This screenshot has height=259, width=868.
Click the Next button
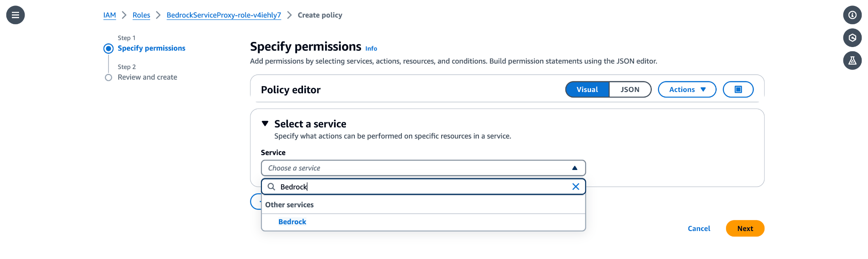coord(745,228)
